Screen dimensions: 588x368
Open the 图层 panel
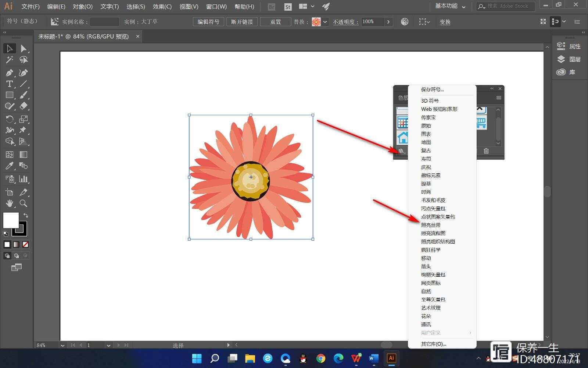[569, 59]
